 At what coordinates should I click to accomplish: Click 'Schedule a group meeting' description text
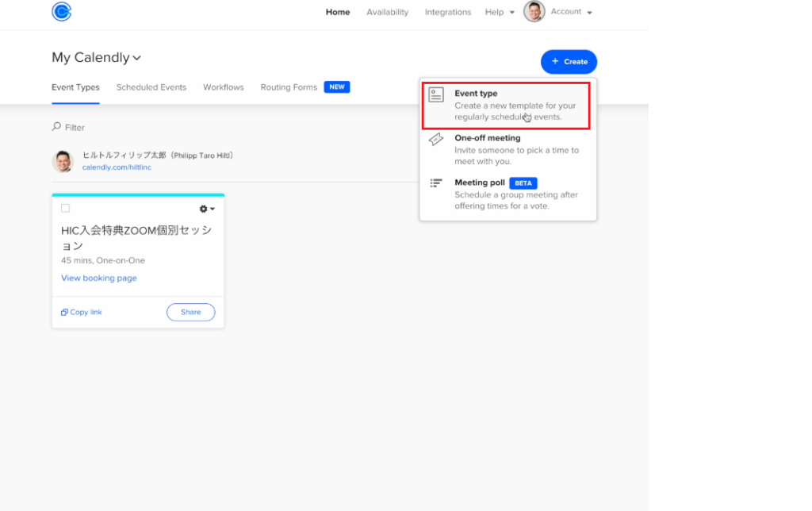pyautogui.click(x=516, y=201)
